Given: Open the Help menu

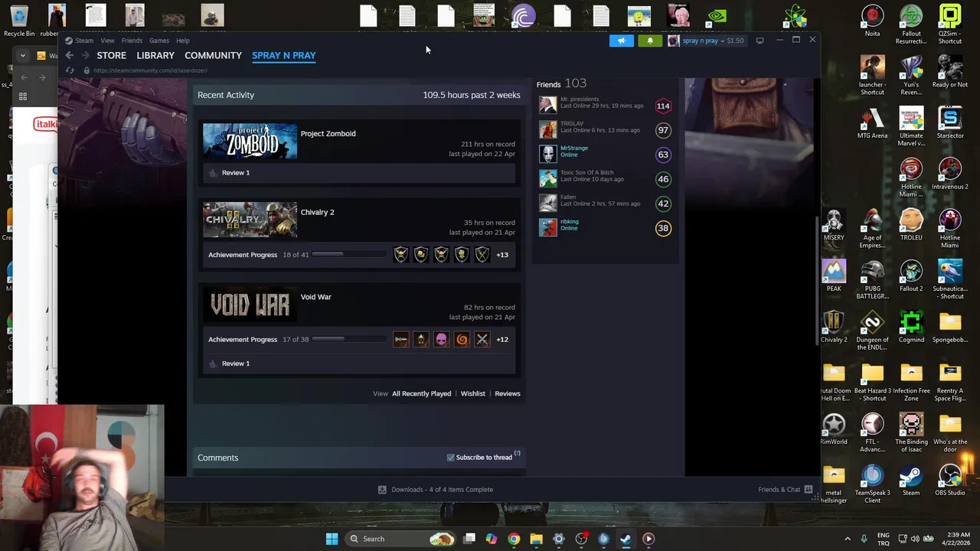Looking at the screenshot, I should [x=183, y=41].
